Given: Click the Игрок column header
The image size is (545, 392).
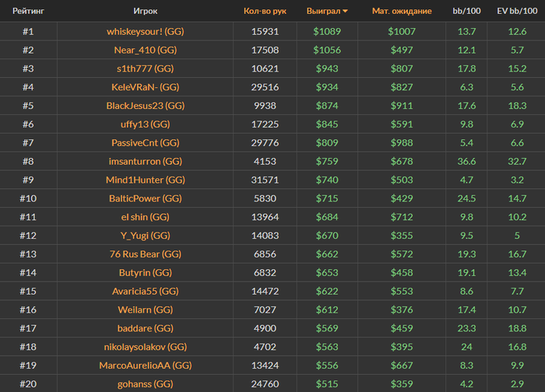Looking at the screenshot, I should coord(145,12).
